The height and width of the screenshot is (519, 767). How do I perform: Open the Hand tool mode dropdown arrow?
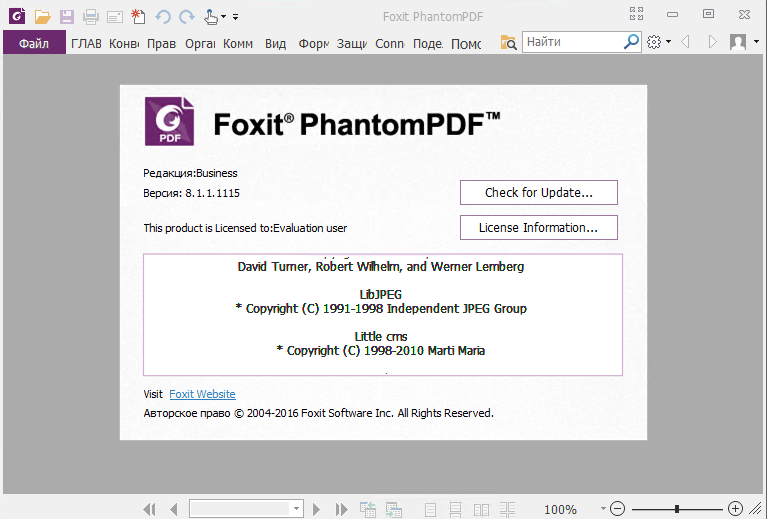tap(224, 17)
